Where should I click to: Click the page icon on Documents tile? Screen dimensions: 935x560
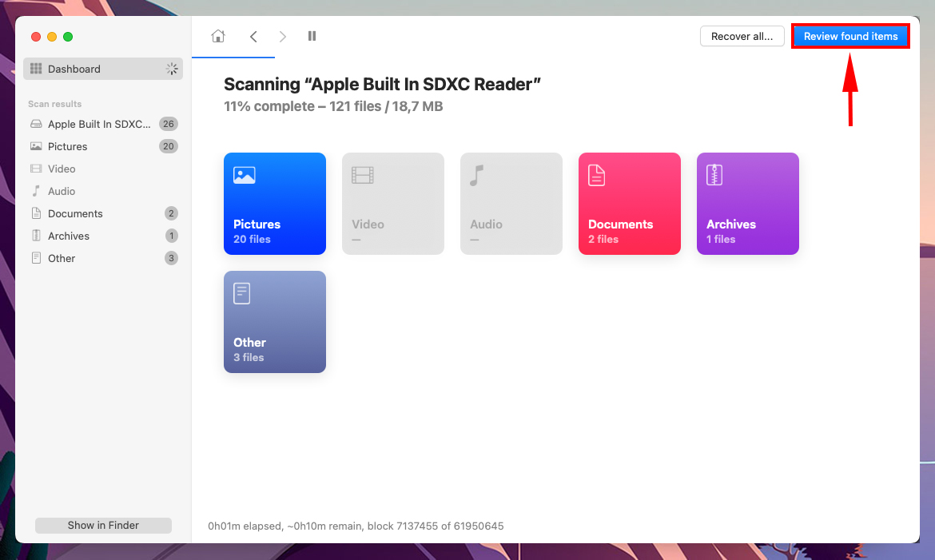[x=596, y=175]
